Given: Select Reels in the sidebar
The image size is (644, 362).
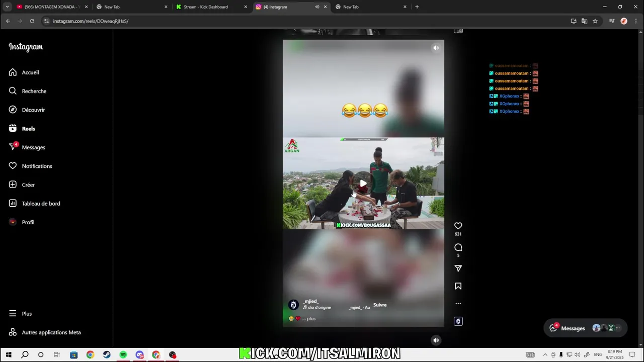Looking at the screenshot, I should 28,129.
